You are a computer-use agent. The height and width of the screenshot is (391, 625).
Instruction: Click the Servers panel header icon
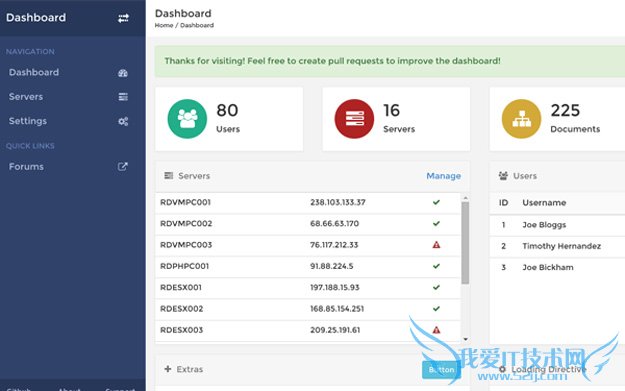click(169, 175)
